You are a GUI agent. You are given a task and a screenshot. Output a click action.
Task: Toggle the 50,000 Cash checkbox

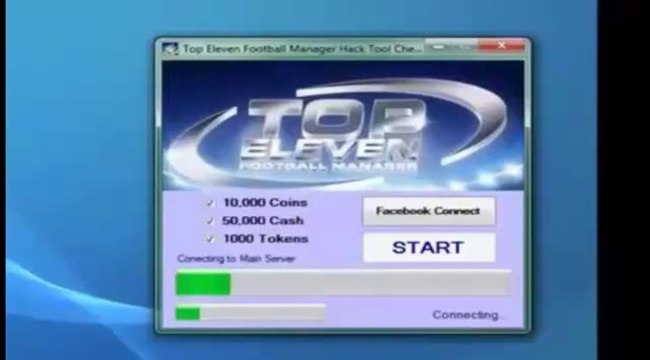210,221
